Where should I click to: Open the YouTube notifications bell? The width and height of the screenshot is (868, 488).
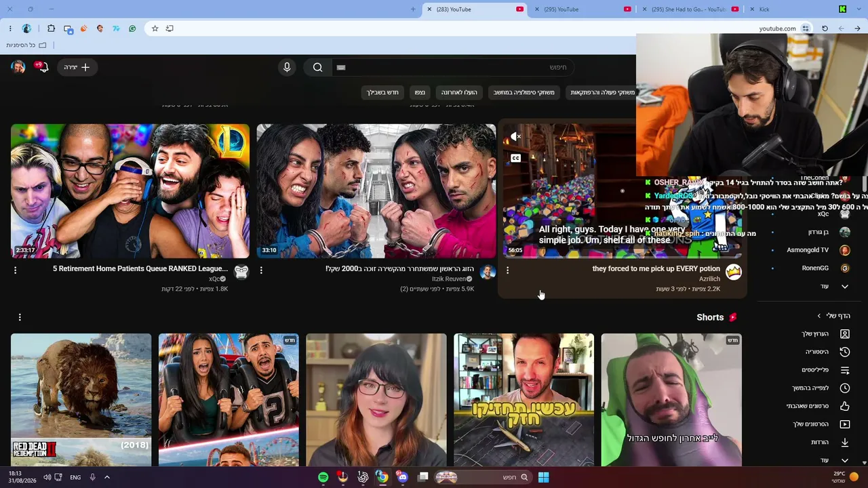[x=43, y=67]
